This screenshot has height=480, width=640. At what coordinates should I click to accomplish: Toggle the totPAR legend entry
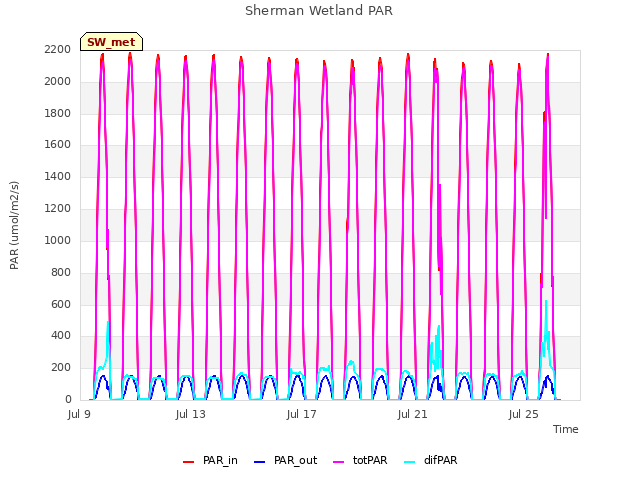pyautogui.click(x=360, y=460)
